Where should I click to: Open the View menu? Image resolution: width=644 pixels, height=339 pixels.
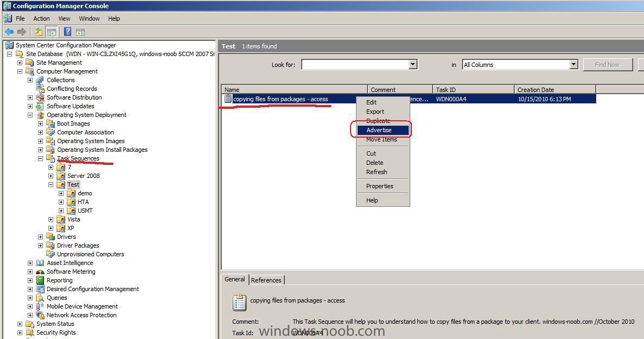[x=64, y=19]
